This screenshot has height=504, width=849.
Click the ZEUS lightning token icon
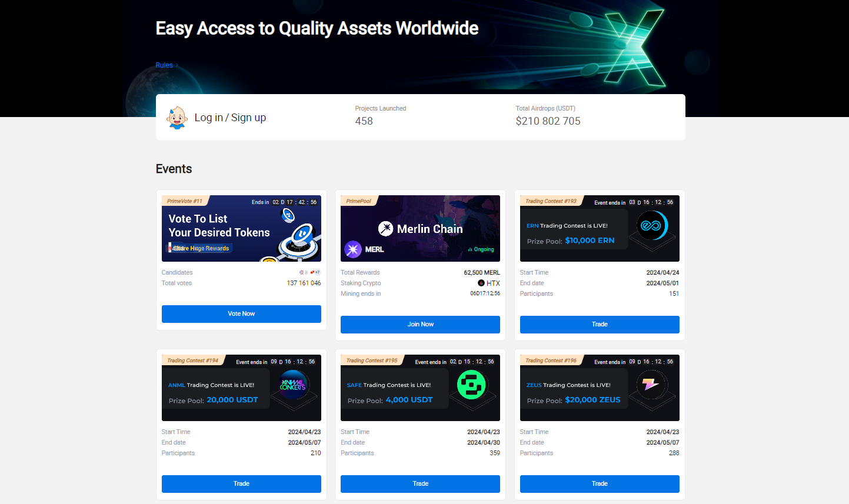(x=651, y=385)
